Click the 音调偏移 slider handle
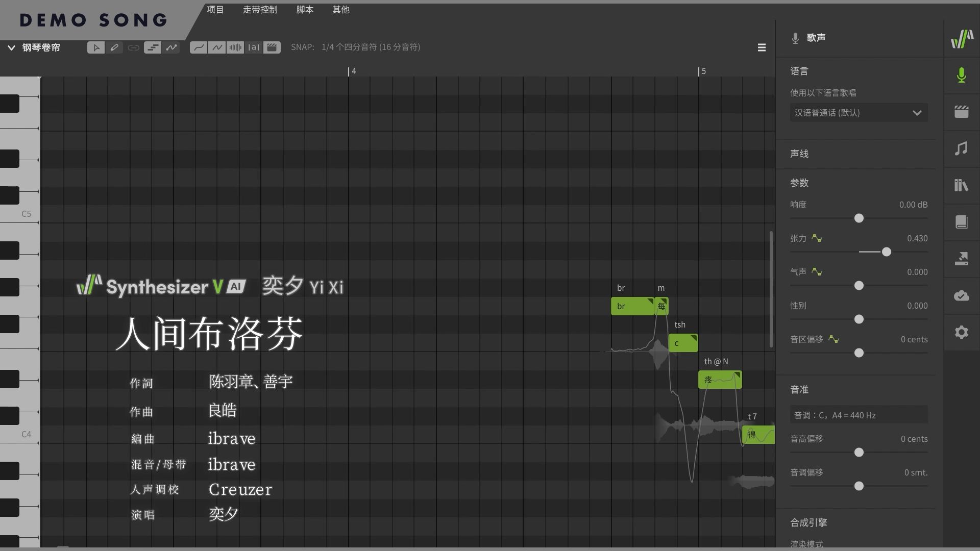Screen dimensions: 980x551 click(x=859, y=486)
